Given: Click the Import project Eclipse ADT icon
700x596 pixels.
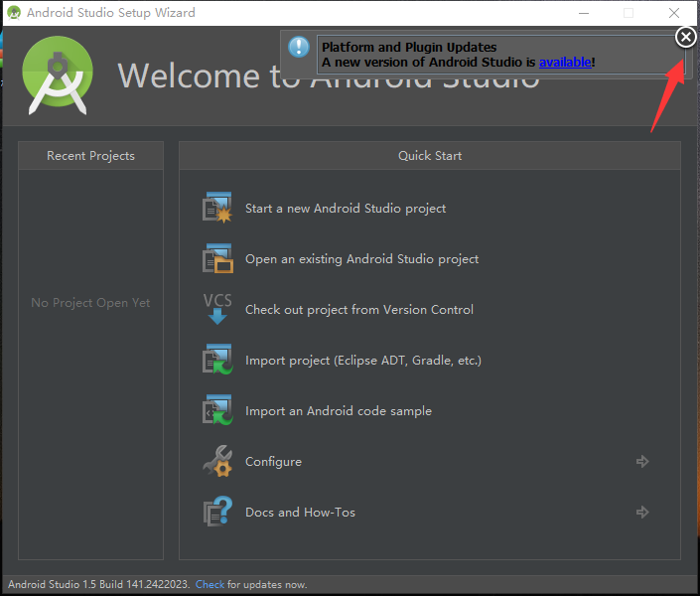Looking at the screenshot, I should click(x=217, y=360).
